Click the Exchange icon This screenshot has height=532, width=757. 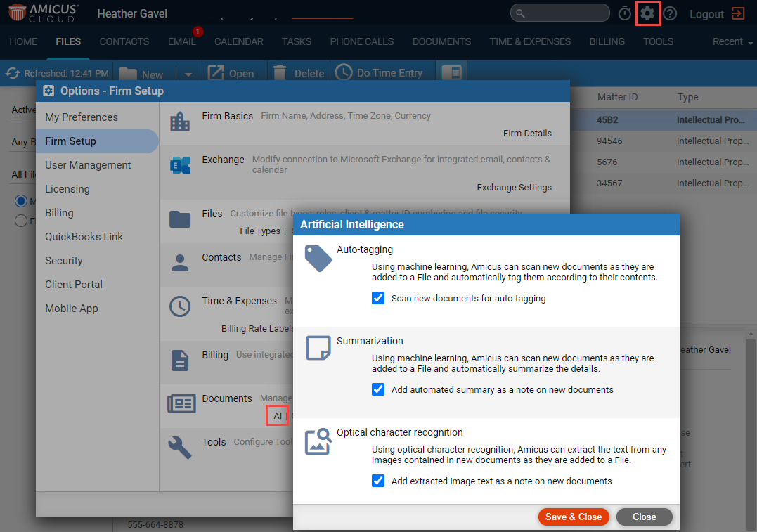[180, 165]
